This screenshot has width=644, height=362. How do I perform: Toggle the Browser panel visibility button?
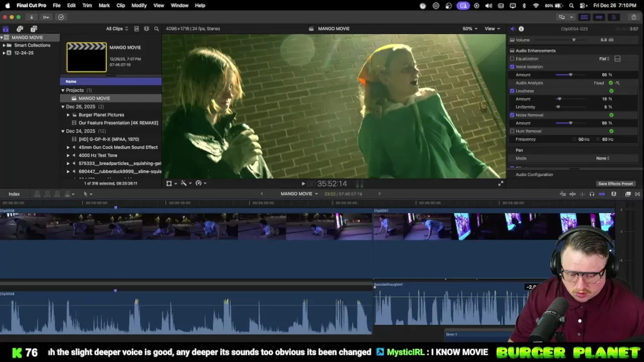click(584, 17)
